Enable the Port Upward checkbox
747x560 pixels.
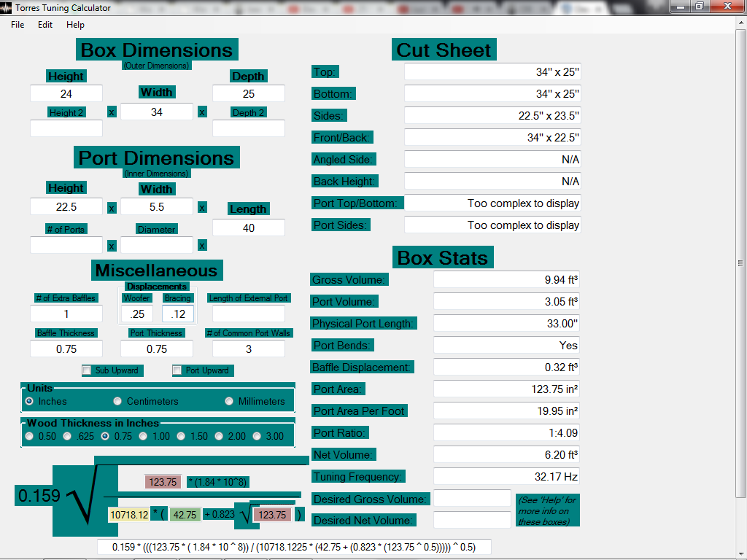[x=177, y=370]
